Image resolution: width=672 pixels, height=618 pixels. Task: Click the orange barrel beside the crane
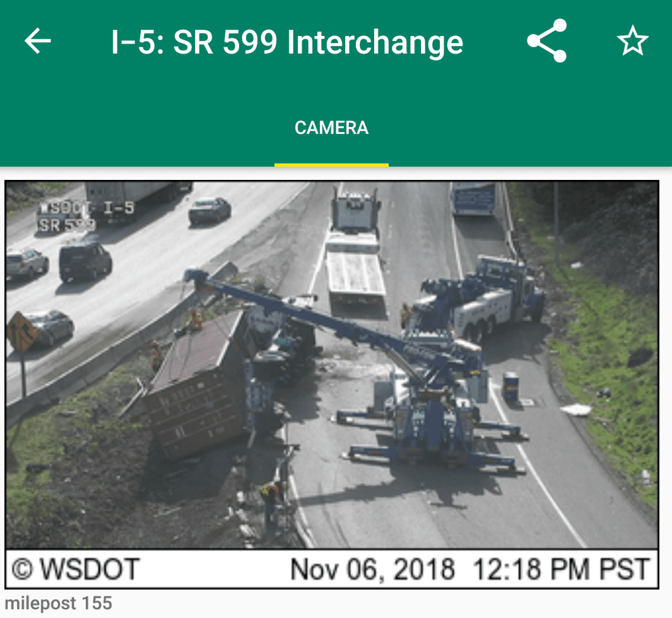(511, 386)
